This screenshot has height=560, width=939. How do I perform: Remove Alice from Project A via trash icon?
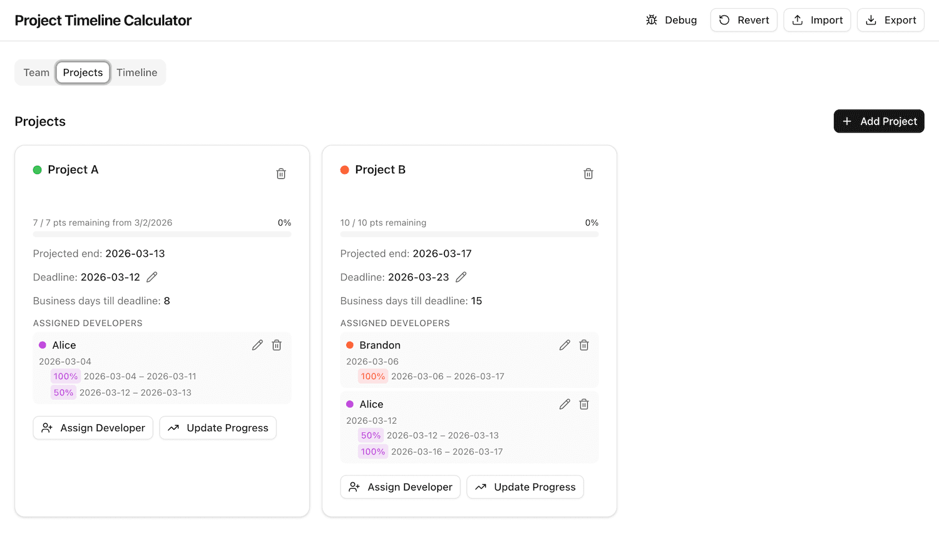point(276,345)
